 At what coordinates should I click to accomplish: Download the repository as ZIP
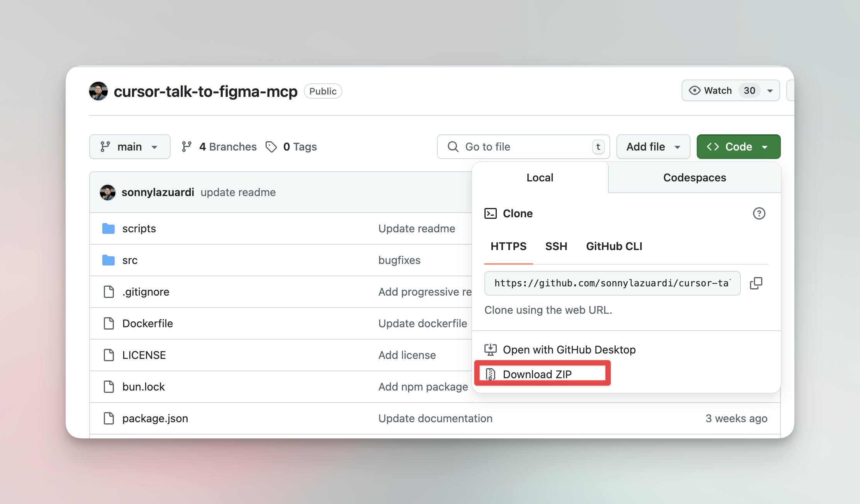point(537,374)
